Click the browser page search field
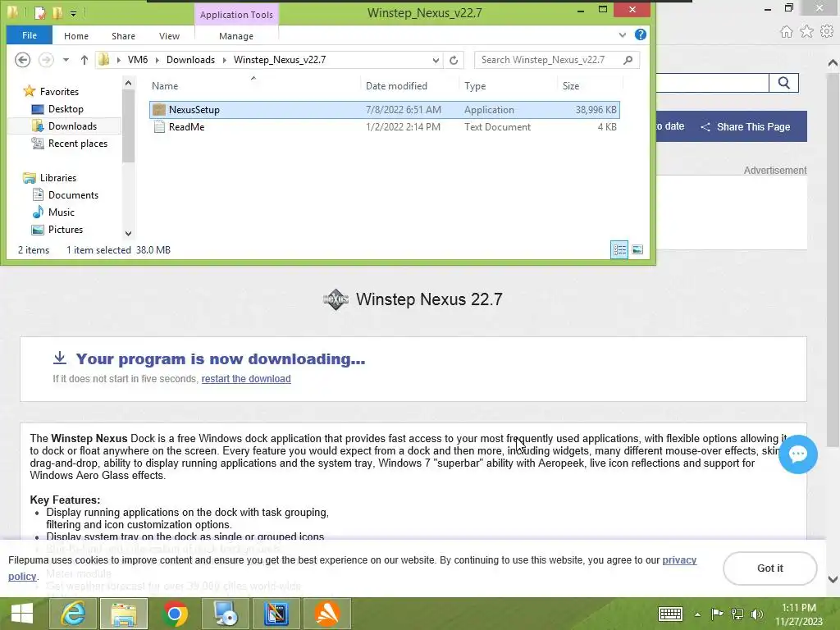840x630 pixels. click(x=713, y=83)
